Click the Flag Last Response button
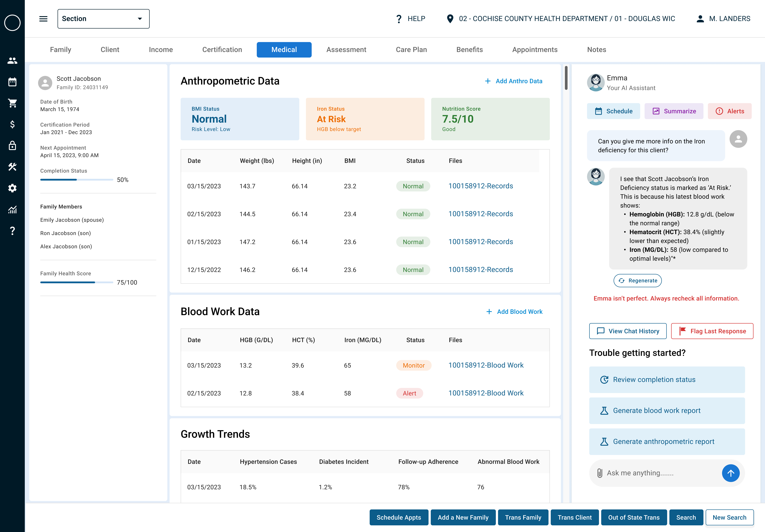 click(x=712, y=331)
